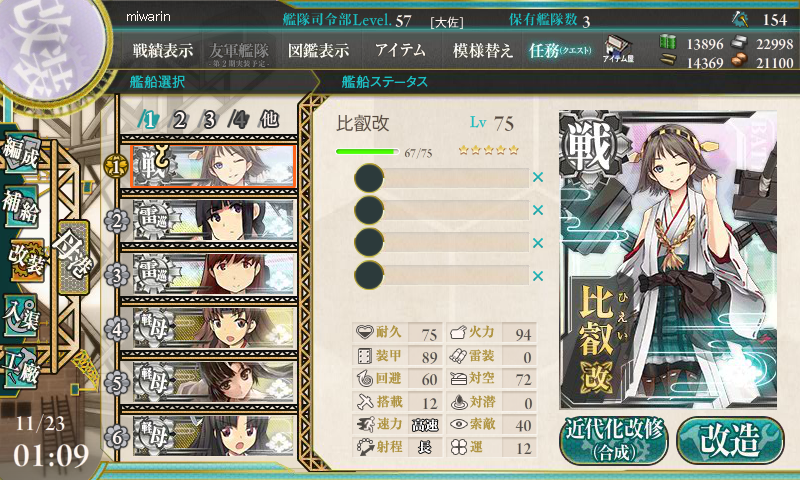Open the アイテム屋 item shop icon
The image size is (800, 480).
click(618, 50)
